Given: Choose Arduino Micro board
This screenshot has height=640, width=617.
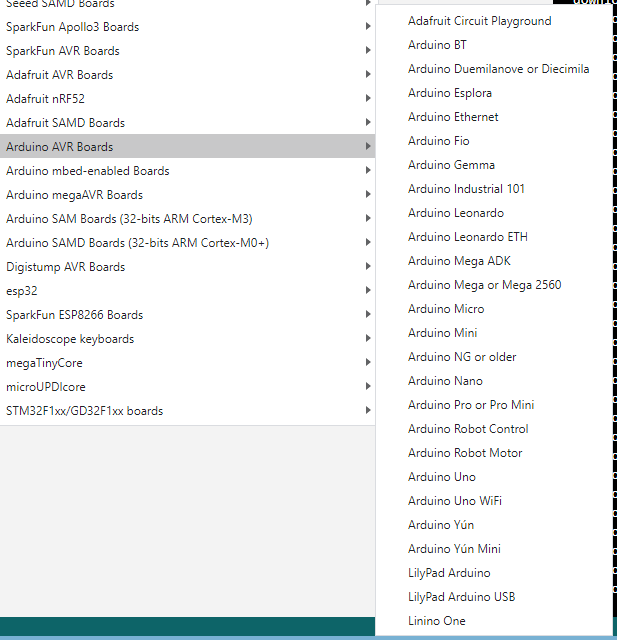Looking at the screenshot, I should (494, 309).
